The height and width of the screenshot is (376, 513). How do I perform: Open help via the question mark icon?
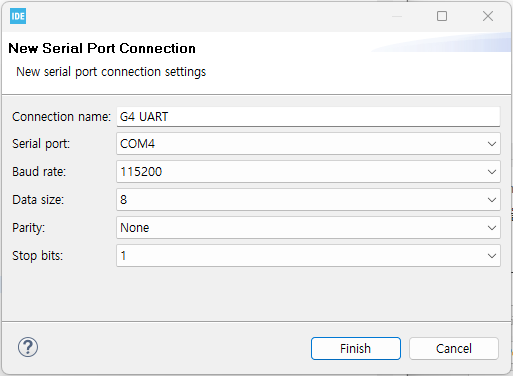(28, 347)
